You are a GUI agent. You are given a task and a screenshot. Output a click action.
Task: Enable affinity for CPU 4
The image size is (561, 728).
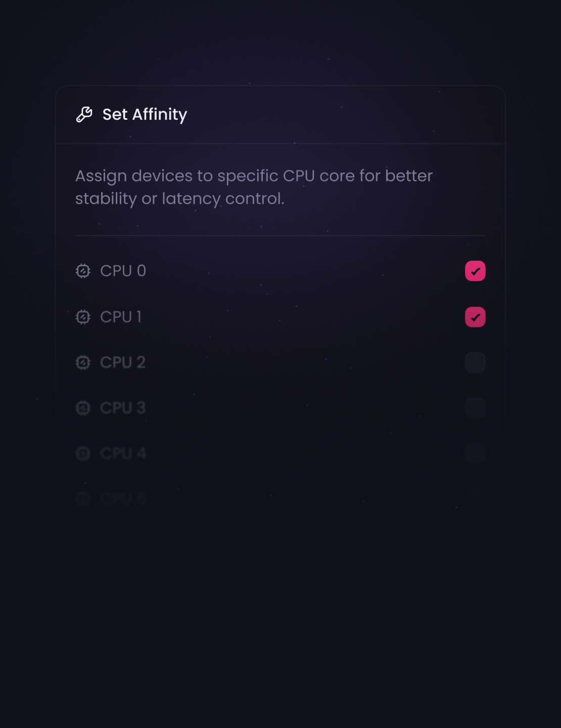click(475, 453)
